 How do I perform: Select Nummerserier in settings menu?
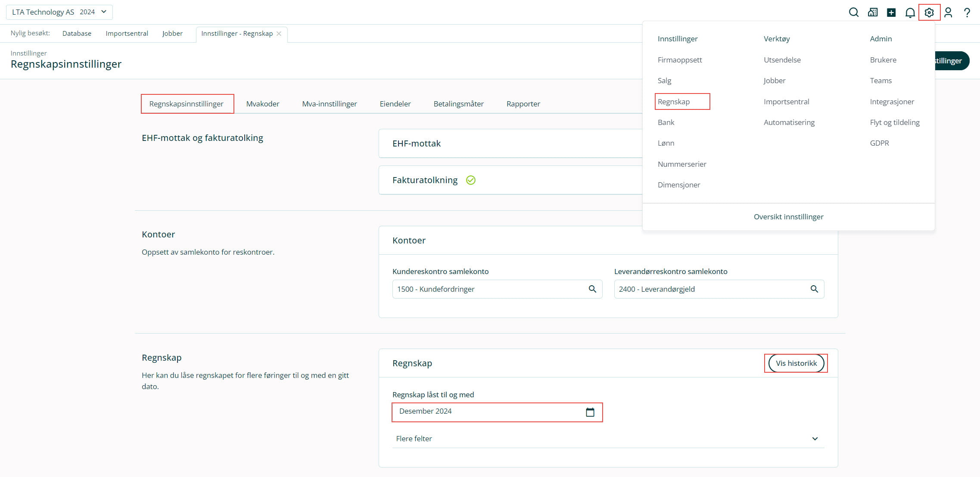(x=681, y=164)
